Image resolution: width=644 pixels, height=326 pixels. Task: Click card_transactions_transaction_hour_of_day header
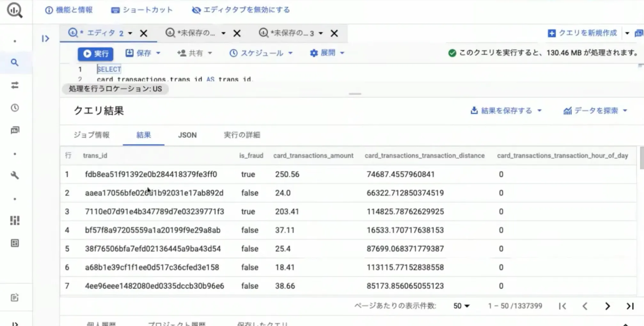tap(562, 156)
